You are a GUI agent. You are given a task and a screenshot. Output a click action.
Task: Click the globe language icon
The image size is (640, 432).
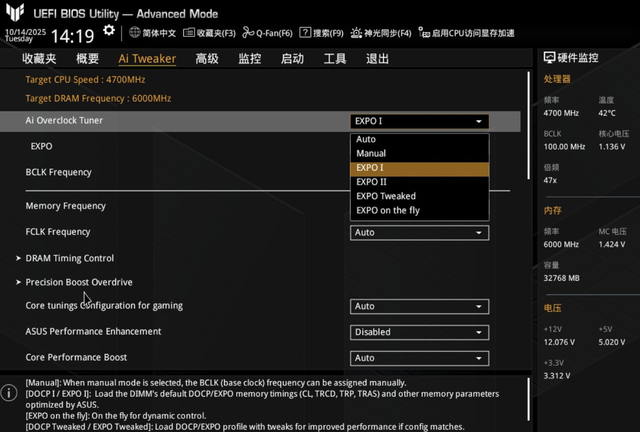[135, 32]
